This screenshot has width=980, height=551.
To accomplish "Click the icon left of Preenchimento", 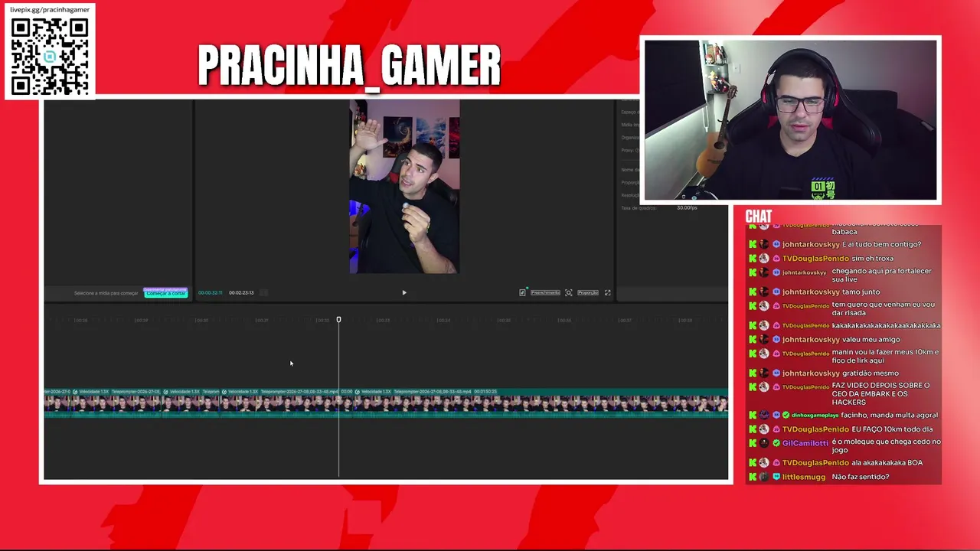I will pyautogui.click(x=523, y=292).
